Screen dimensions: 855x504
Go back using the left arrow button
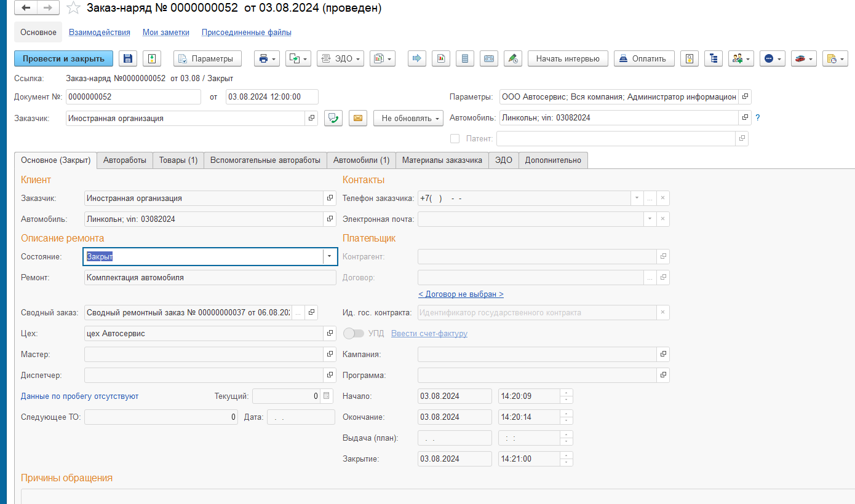(26, 8)
